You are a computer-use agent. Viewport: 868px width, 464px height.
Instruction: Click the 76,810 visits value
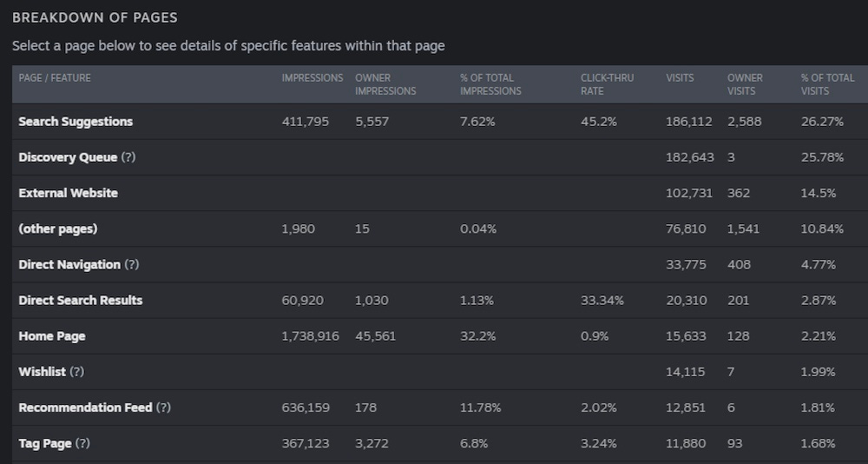[686, 229]
